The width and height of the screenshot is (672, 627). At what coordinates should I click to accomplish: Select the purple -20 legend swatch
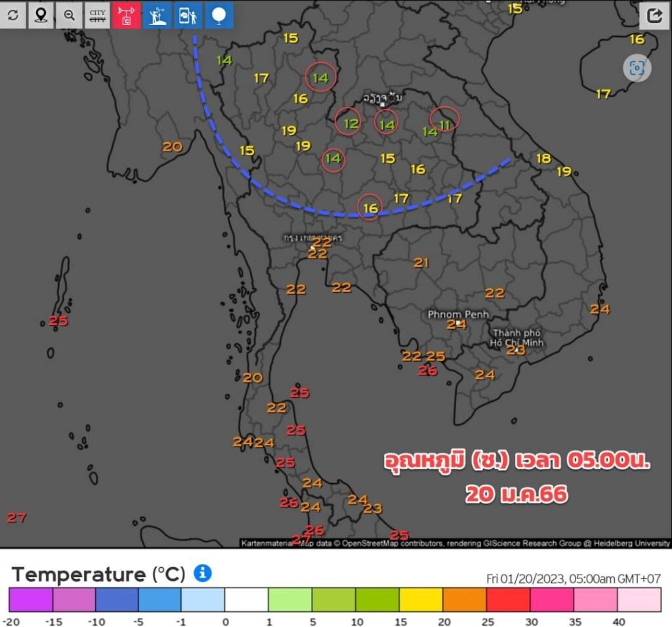pyautogui.click(x=30, y=599)
